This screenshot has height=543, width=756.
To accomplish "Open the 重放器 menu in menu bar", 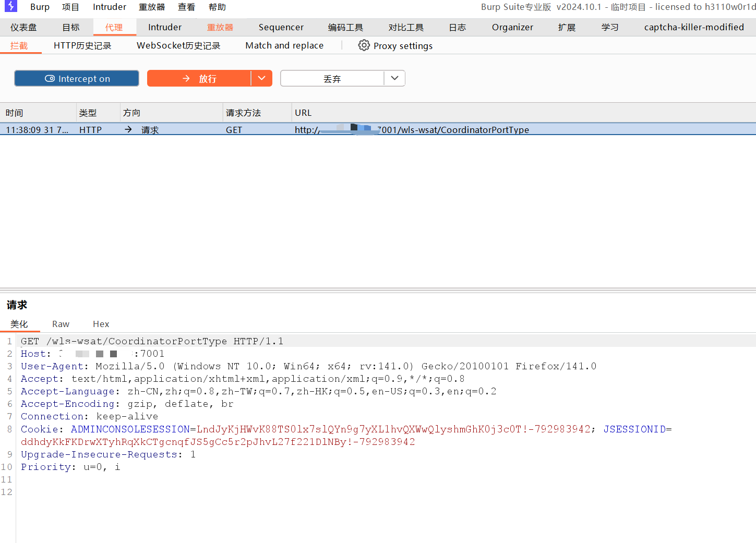I will point(152,7).
